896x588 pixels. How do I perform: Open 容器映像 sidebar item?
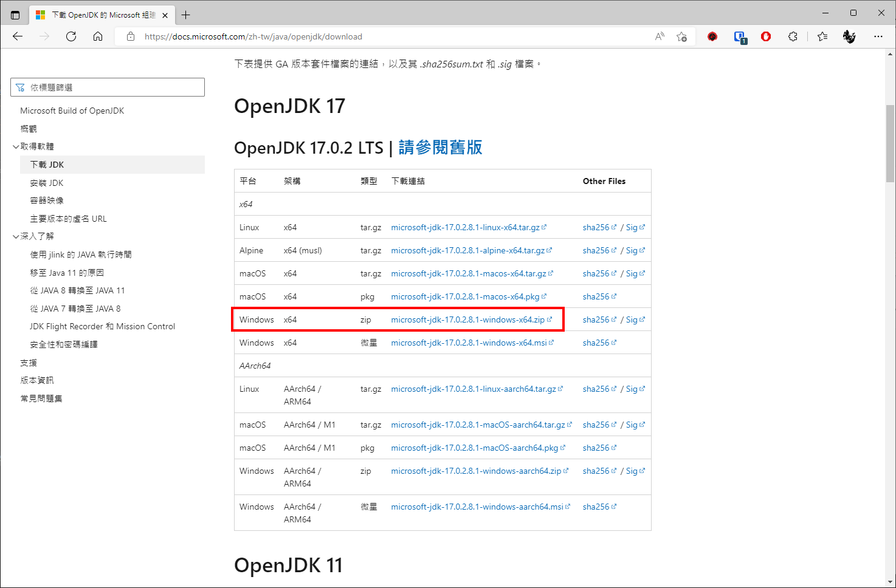pyautogui.click(x=47, y=200)
